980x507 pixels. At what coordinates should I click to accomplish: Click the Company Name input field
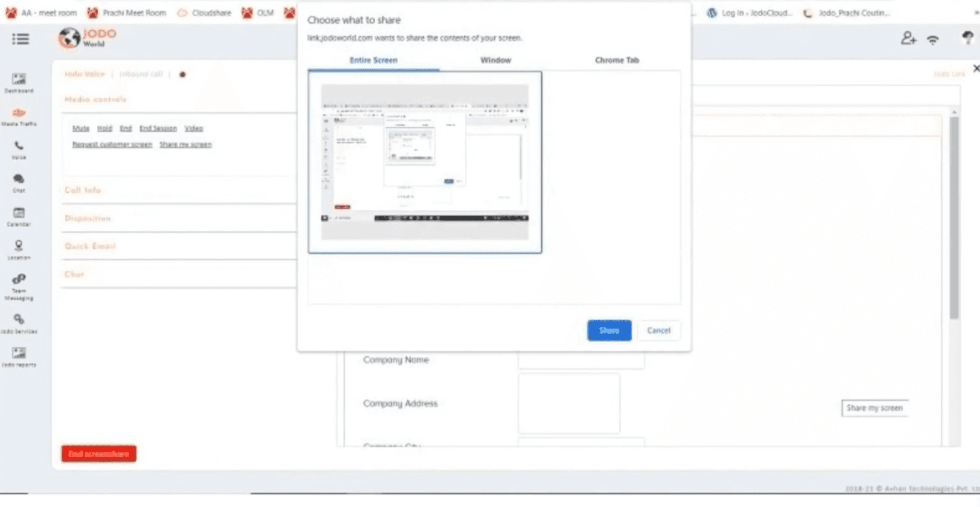coord(581,360)
